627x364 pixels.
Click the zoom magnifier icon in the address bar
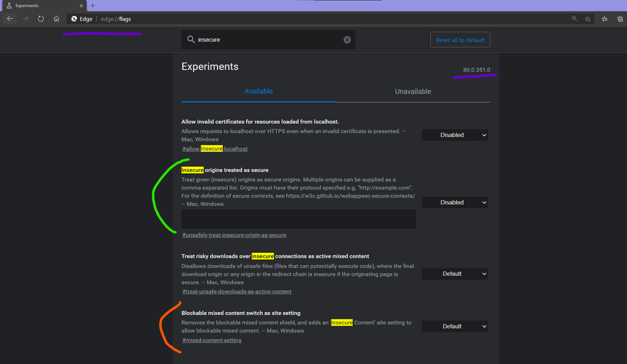point(575,19)
